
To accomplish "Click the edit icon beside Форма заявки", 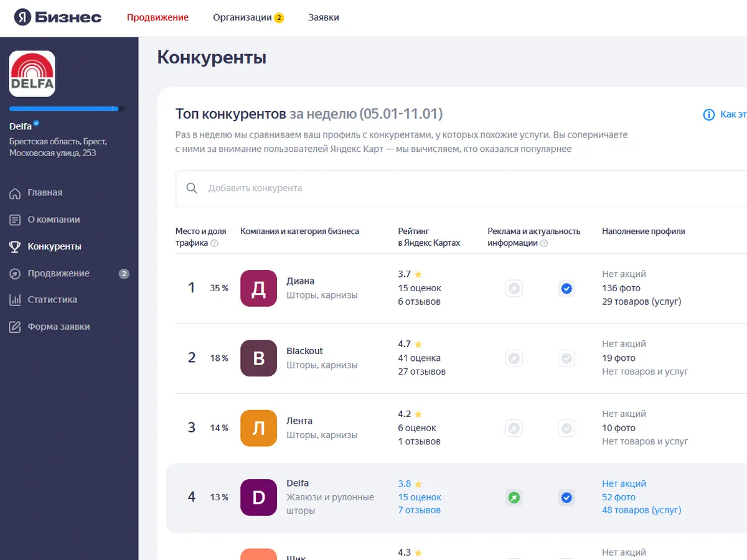I will point(15,327).
